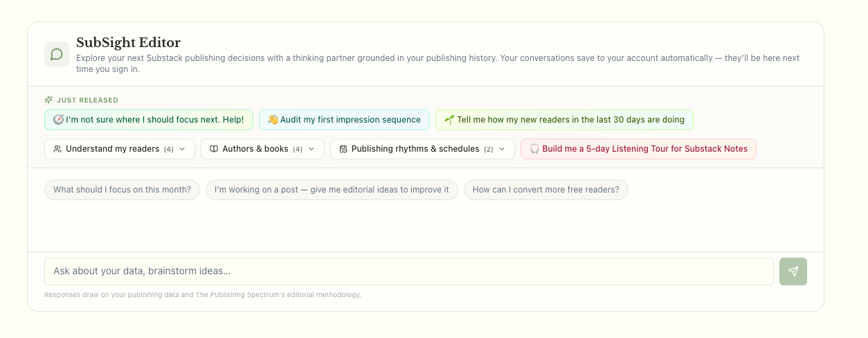Expand the Understand my readers chevron
This screenshot has height=338, width=868.
182,149
